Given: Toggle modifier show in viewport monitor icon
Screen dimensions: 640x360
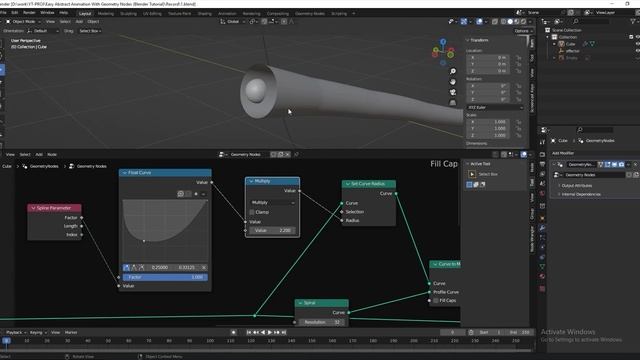Looking at the screenshot, I should click(614, 164).
